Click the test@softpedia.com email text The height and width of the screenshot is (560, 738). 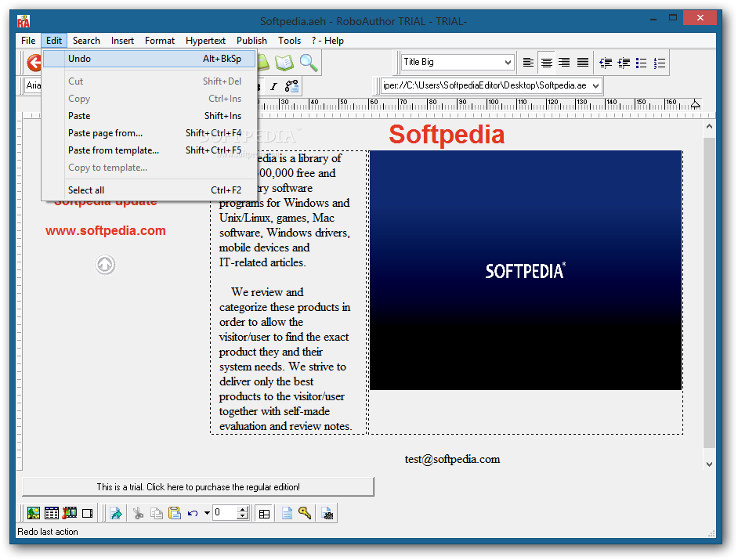pos(452,459)
